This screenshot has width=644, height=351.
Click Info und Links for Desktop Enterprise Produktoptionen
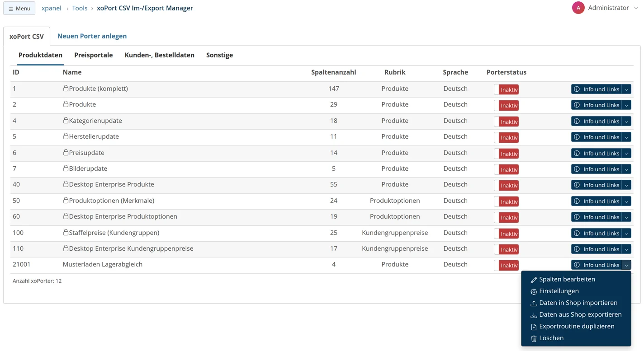coord(597,217)
